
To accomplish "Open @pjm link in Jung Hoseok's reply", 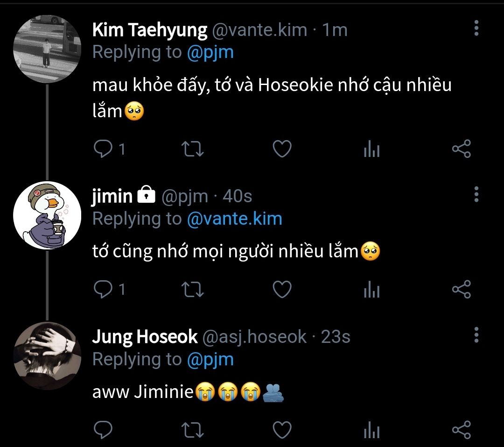I will pyautogui.click(x=210, y=359).
